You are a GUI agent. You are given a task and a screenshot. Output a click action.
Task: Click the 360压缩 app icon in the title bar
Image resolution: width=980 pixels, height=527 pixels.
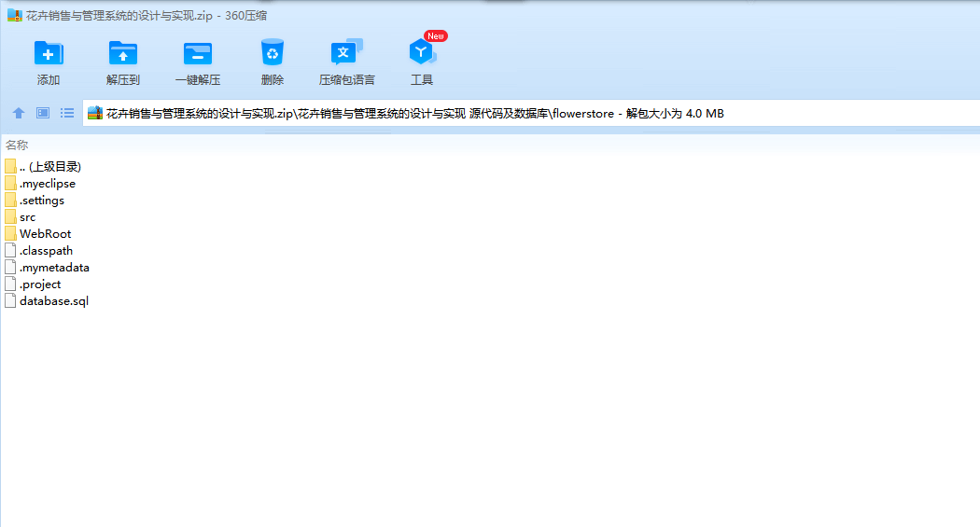[x=14, y=16]
